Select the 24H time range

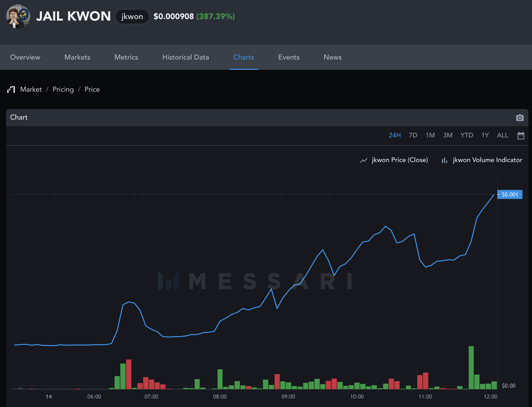(395, 135)
